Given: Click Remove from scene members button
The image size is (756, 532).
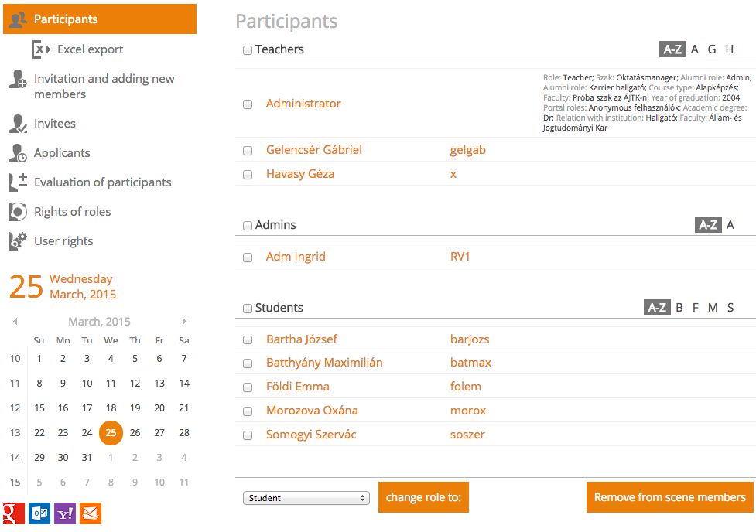Looking at the screenshot, I should click(x=669, y=497).
